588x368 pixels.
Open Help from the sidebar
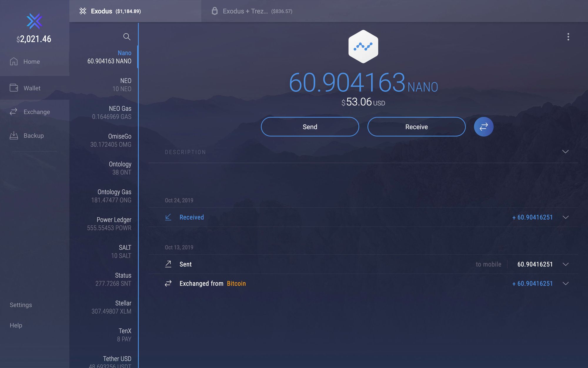click(x=16, y=325)
